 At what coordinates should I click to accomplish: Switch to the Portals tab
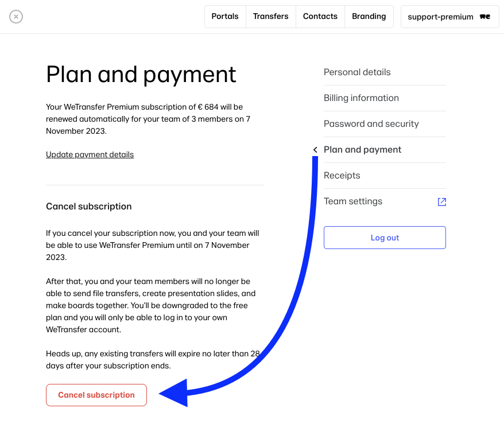tap(225, 16)
